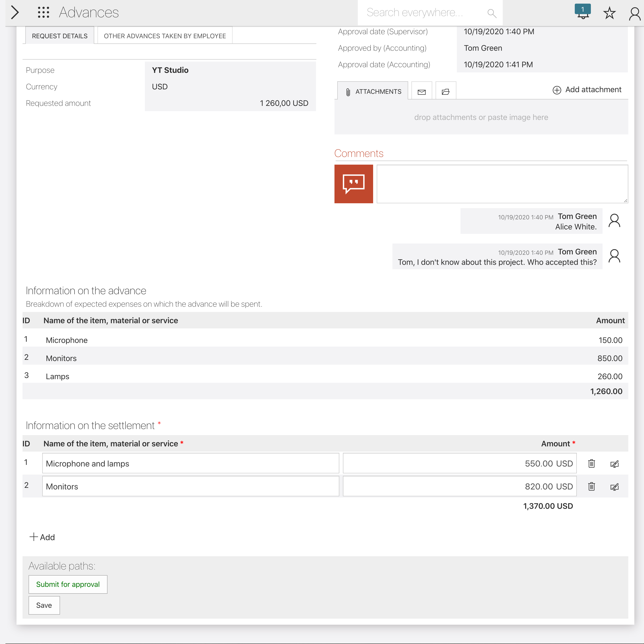Focus the 550.00 USD amount field
Viewport: 644px width, 644px height.
(x=459, y=463)
